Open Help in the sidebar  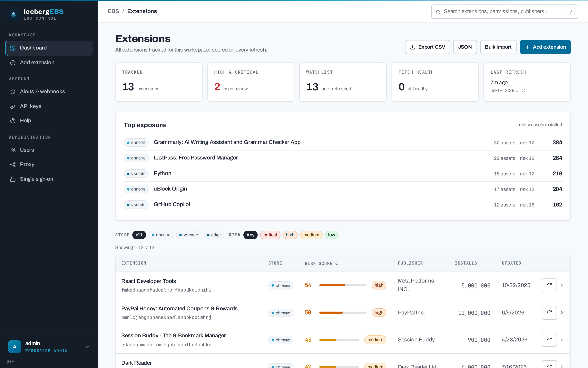click(x=49, y=121)
